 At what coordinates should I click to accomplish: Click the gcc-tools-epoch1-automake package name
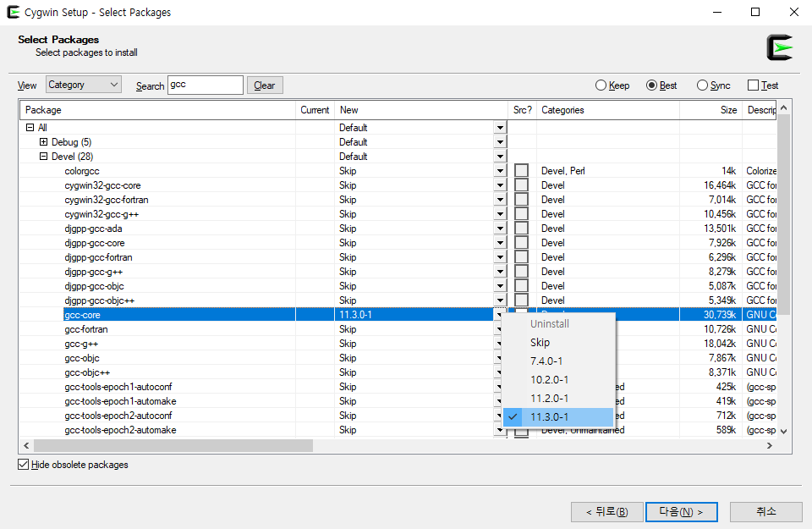coord(120,401)
